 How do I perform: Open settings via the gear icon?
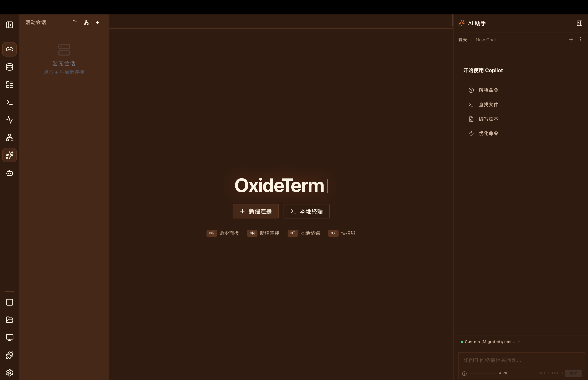tap(9, 373)
